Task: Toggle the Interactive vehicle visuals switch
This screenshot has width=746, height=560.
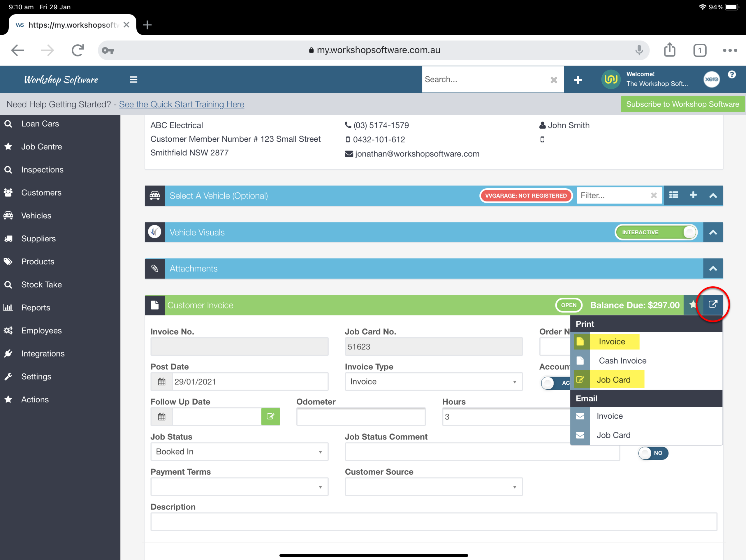Action: pos(656,232)
